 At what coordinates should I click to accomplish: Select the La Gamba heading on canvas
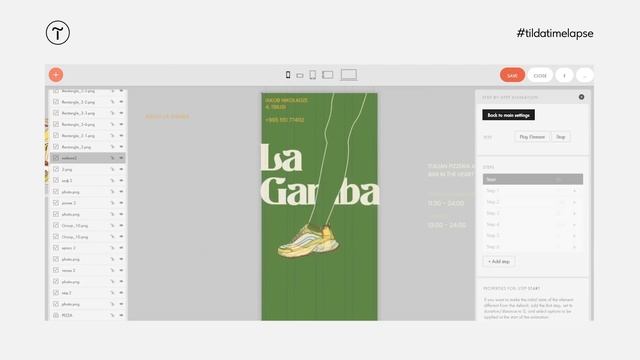[x=320, y=174]
